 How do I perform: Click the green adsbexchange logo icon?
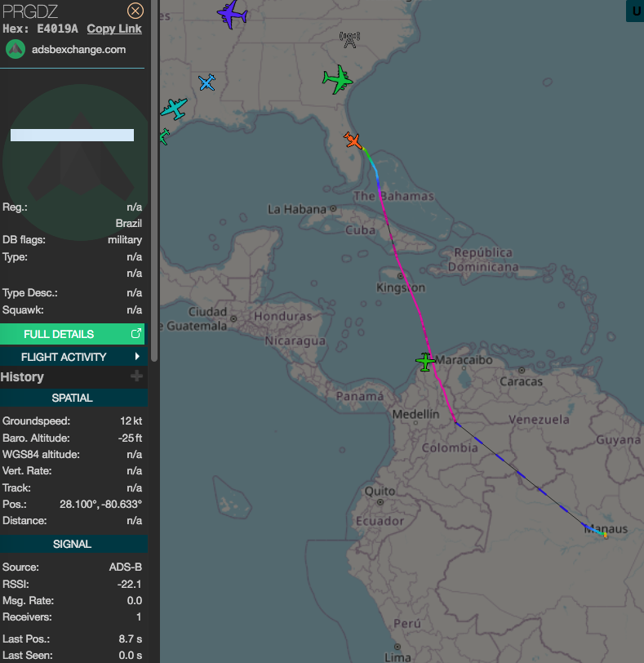[16, 49]
